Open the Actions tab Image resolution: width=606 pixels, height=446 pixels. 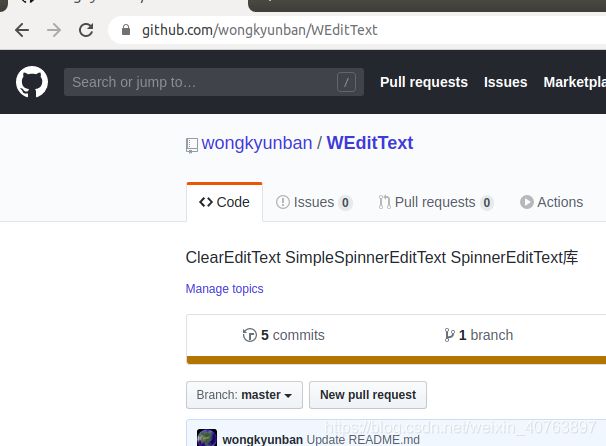(x=552, y=202)
